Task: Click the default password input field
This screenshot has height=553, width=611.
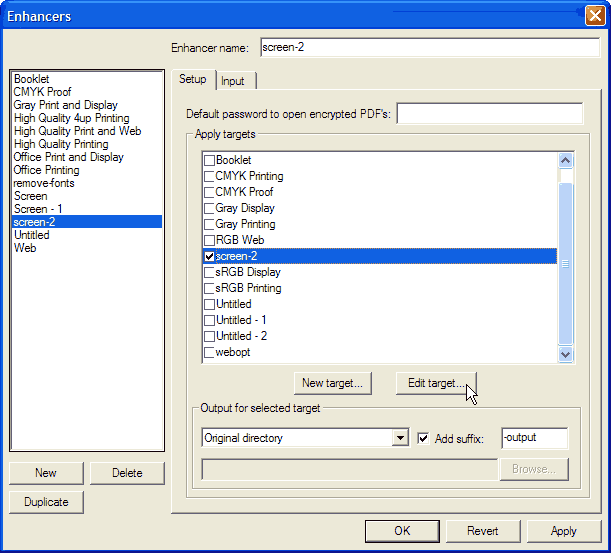Action: [x=489, y=113]
